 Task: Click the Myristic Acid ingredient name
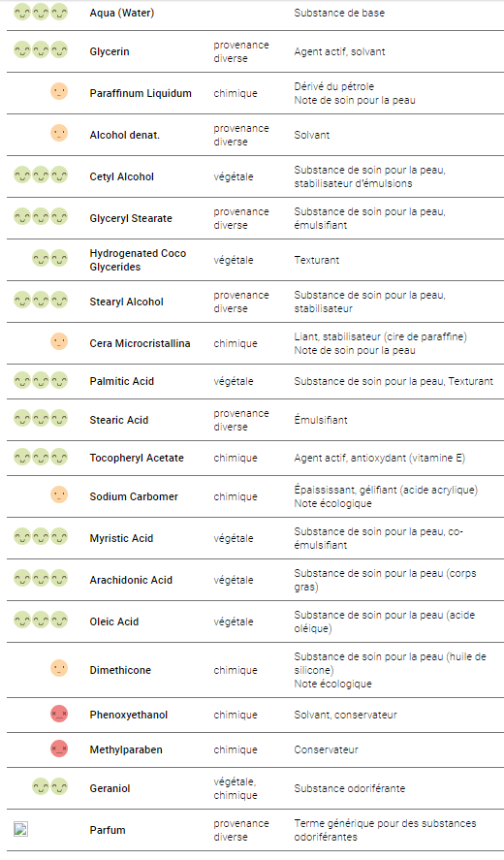pyautogui.click(x=121, y=539)
